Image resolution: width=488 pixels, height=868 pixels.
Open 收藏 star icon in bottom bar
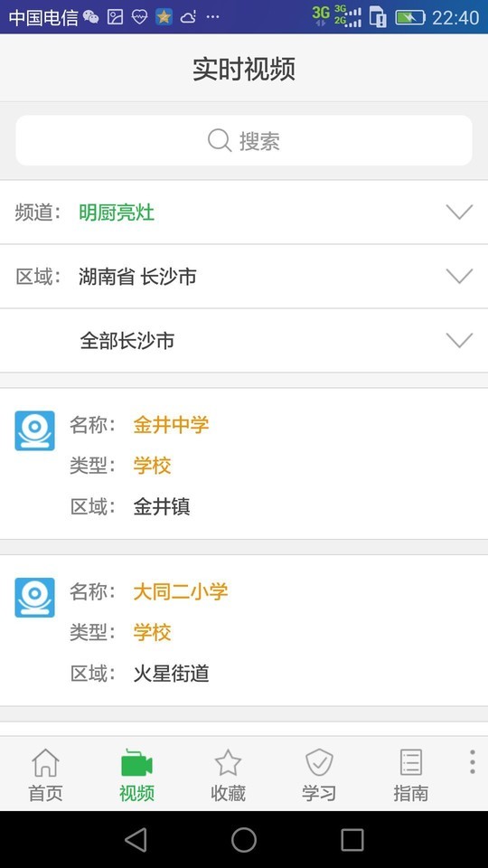(228, 763)
